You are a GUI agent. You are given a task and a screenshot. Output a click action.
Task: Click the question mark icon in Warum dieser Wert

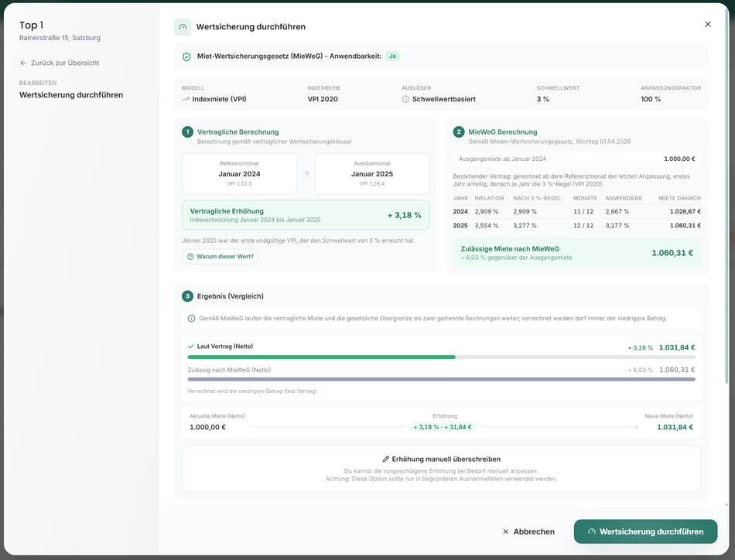pos(190,257)
